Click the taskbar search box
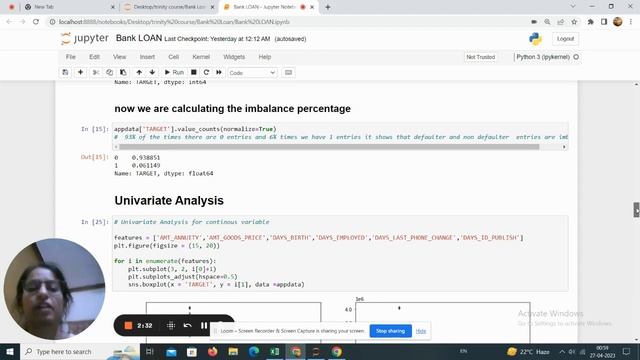The height and width of the screenshot is (360, 640). [x=80, y=351]
